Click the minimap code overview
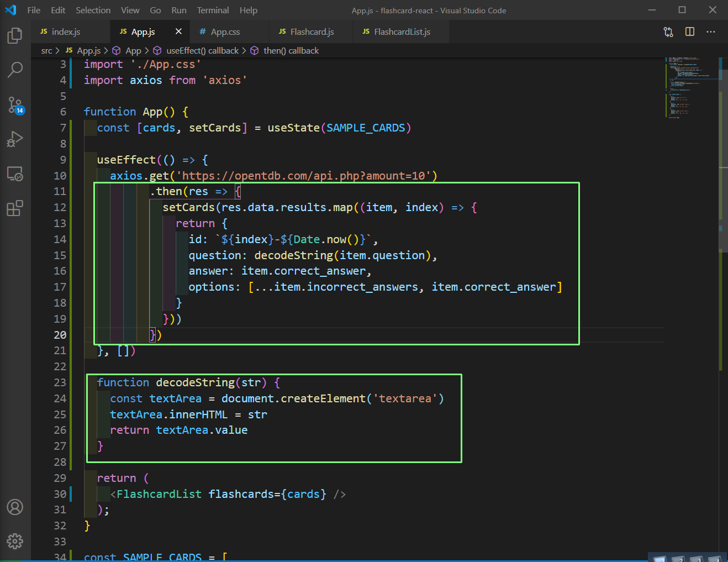This screenshot has height=562, width=728. [x=691, y=87]
